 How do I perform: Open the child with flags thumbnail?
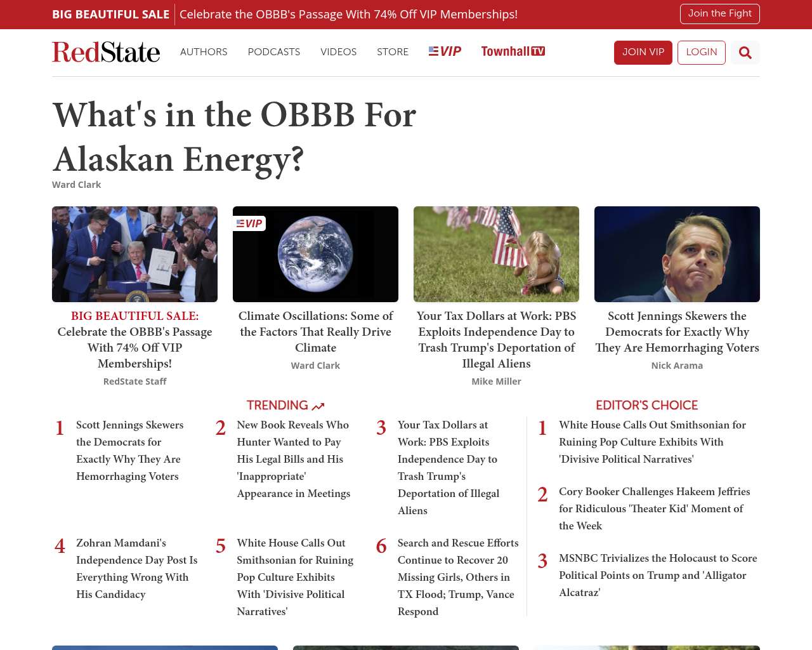pos(496,254)
